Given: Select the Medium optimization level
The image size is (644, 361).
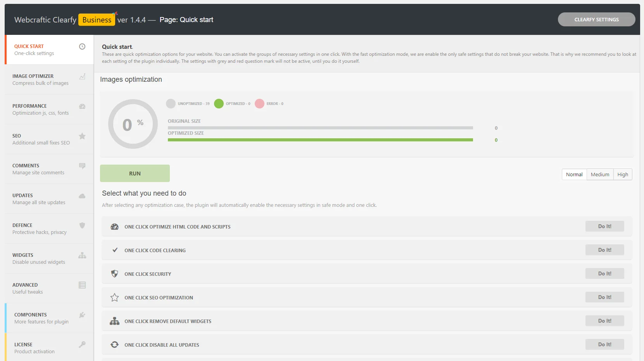Looking at the screenshot, I should (599, 174).
